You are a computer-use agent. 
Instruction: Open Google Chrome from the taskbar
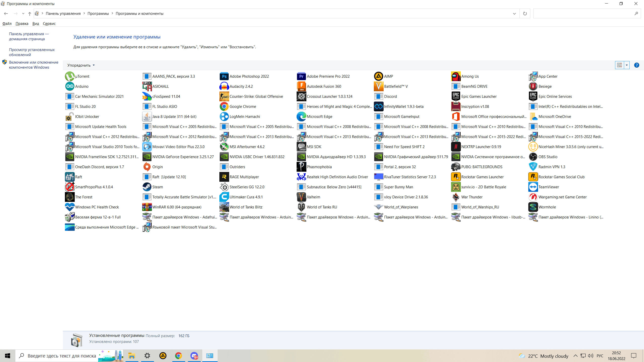point(178,356)
